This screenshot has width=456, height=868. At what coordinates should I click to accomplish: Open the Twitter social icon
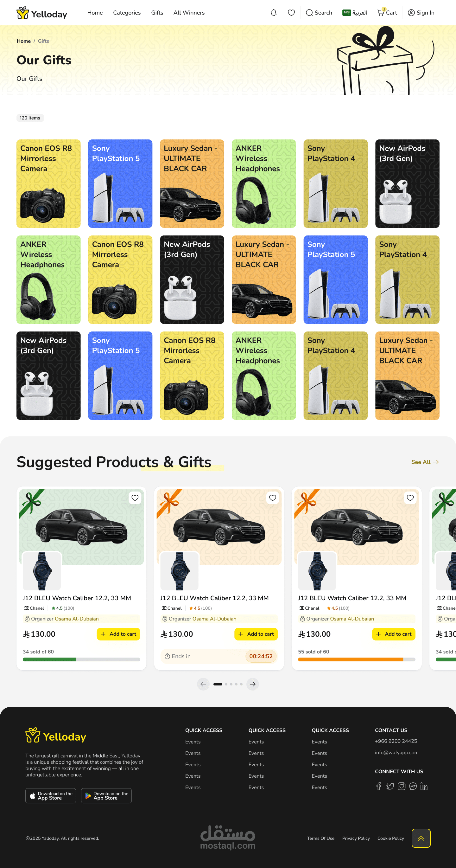390,786
